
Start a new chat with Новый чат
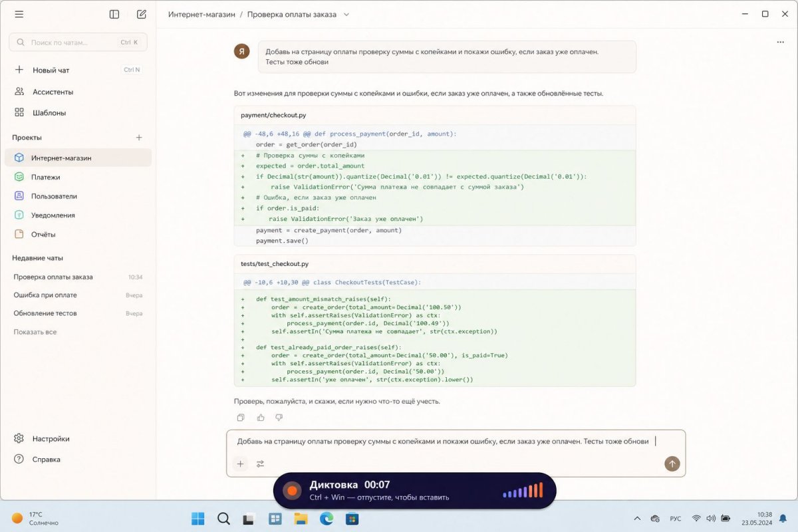pyautogui.click(x=78, y=70)
